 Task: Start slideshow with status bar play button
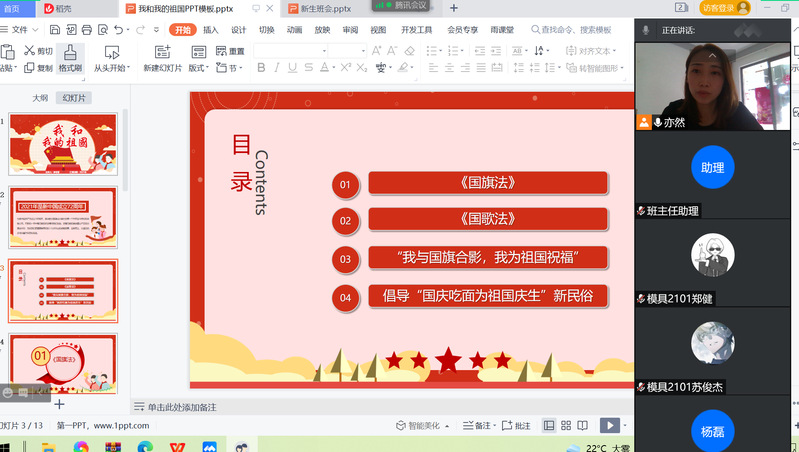(608, 426)
